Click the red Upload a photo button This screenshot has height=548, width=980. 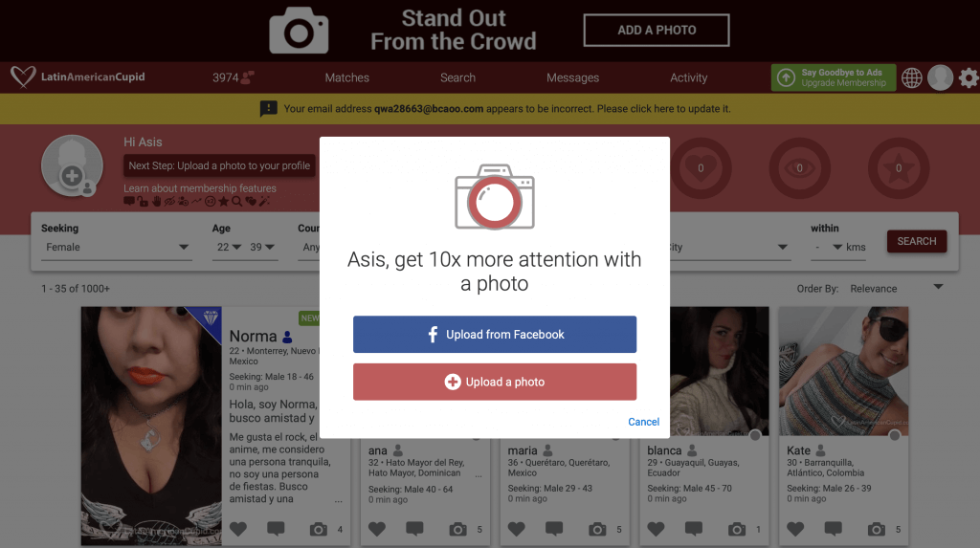(x=495, y=382)
